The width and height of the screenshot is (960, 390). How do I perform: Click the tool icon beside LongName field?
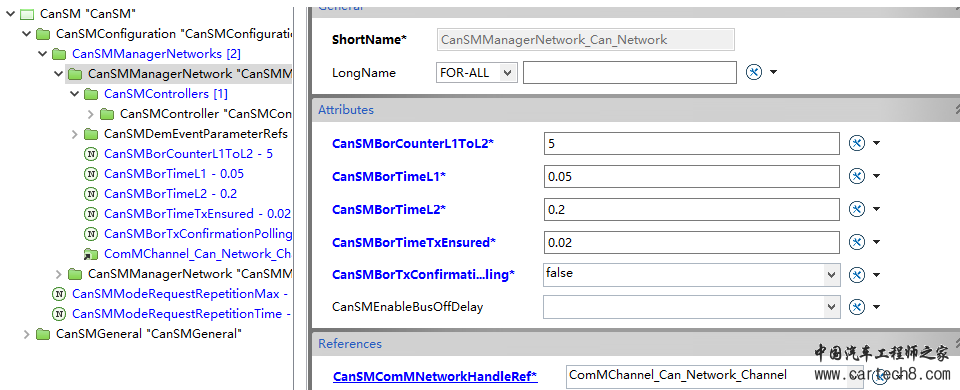pyautogui.click(x=754, y=72)
